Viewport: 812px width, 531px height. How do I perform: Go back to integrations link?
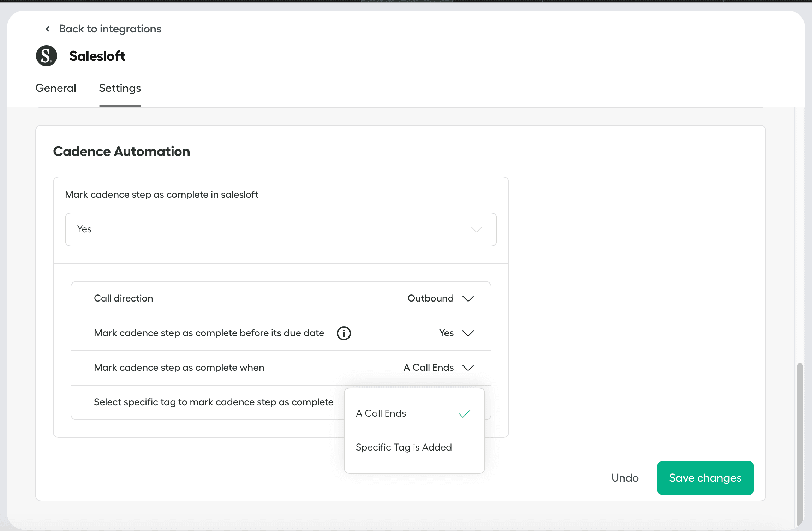point(110,29)
